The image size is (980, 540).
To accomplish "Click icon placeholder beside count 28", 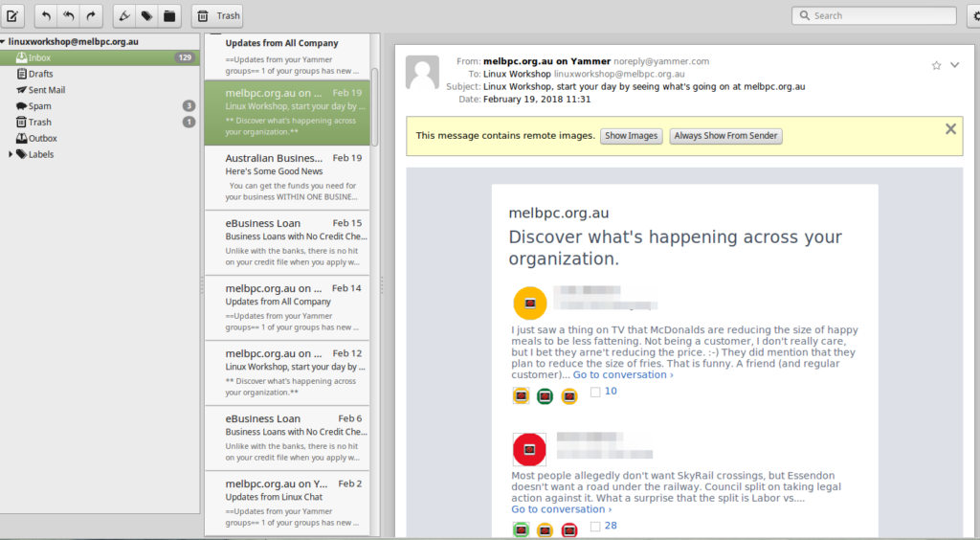I will tap(595, 527).
